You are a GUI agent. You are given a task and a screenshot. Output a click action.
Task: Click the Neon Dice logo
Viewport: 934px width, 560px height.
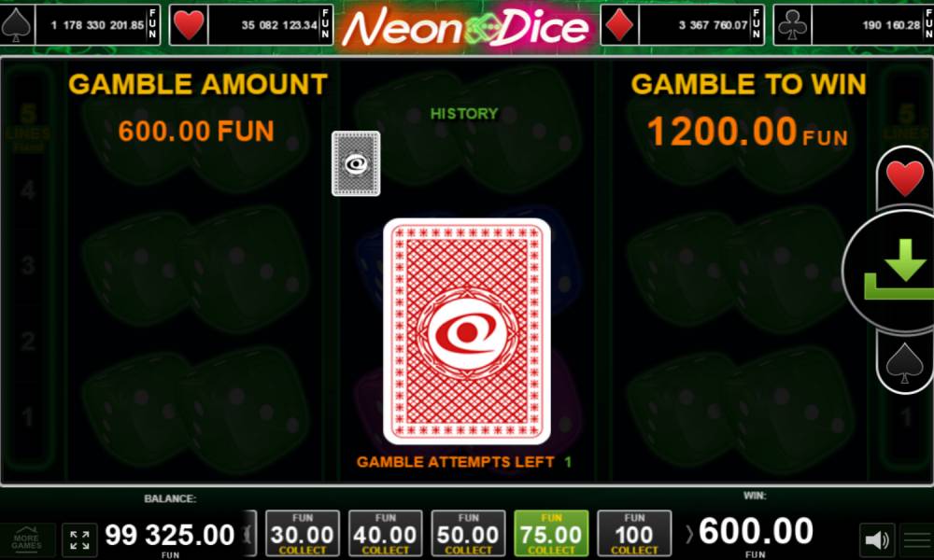[466, 27]
